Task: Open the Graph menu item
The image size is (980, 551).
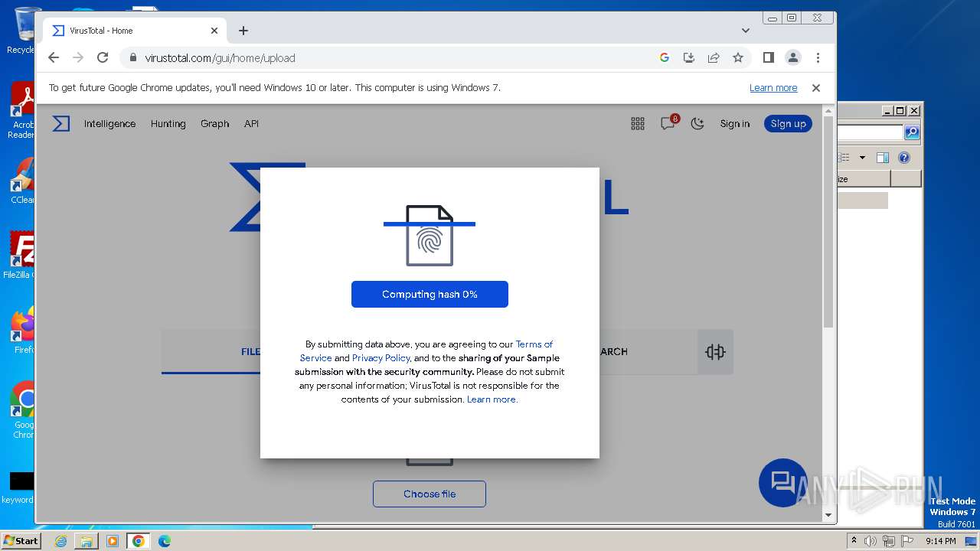Action: [214, 123]
